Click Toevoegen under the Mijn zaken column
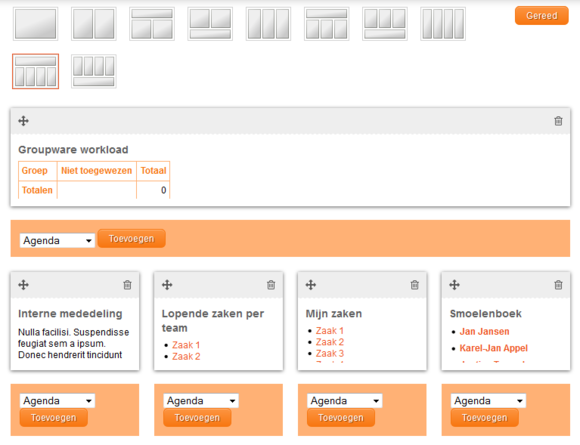580x445 pixels. [x=341, y=418]
